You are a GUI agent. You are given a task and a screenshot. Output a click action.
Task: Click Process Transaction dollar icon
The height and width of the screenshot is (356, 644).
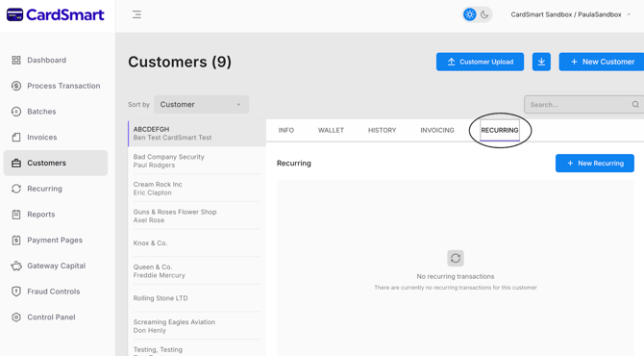point(16,86)
